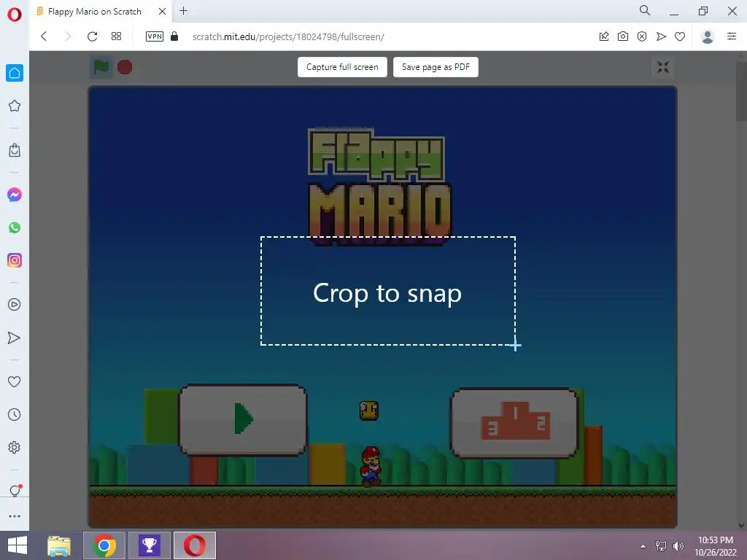747x560 pixels.
Task: Open the three-dot sidebar setup menu
Action: (x=15, y=516)
